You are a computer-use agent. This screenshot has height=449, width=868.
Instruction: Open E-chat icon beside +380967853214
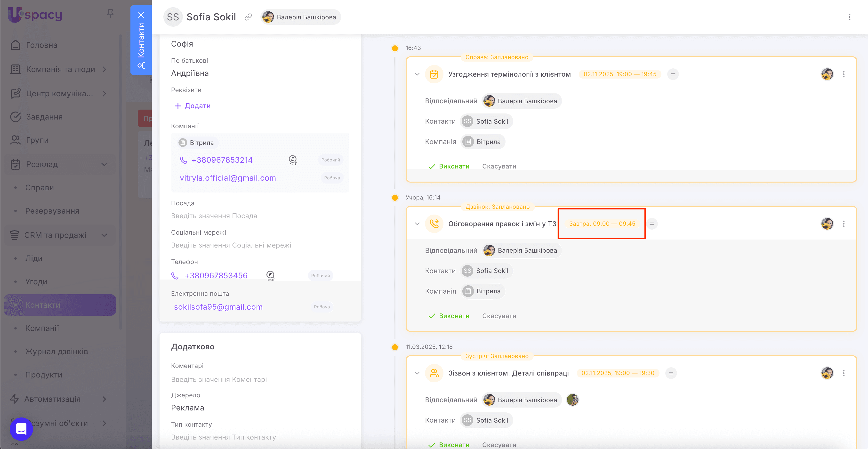[292, 160]
